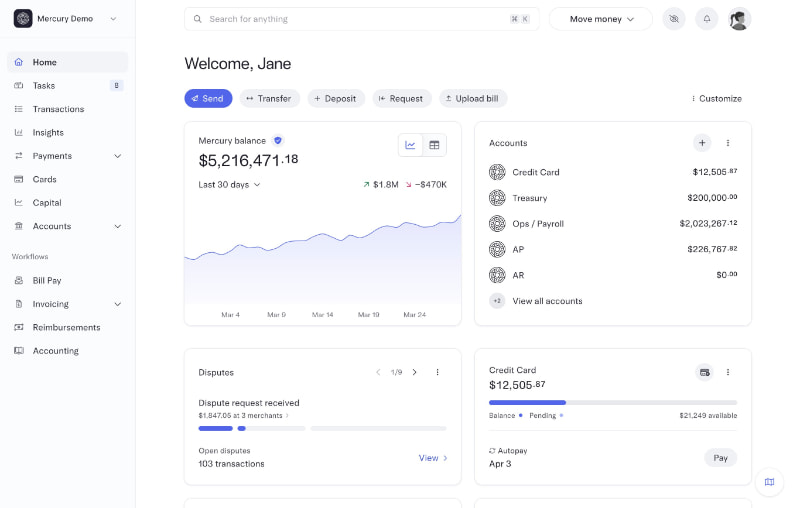Open Home in the sidebar
800x508 pixels.
pos(67,62)
